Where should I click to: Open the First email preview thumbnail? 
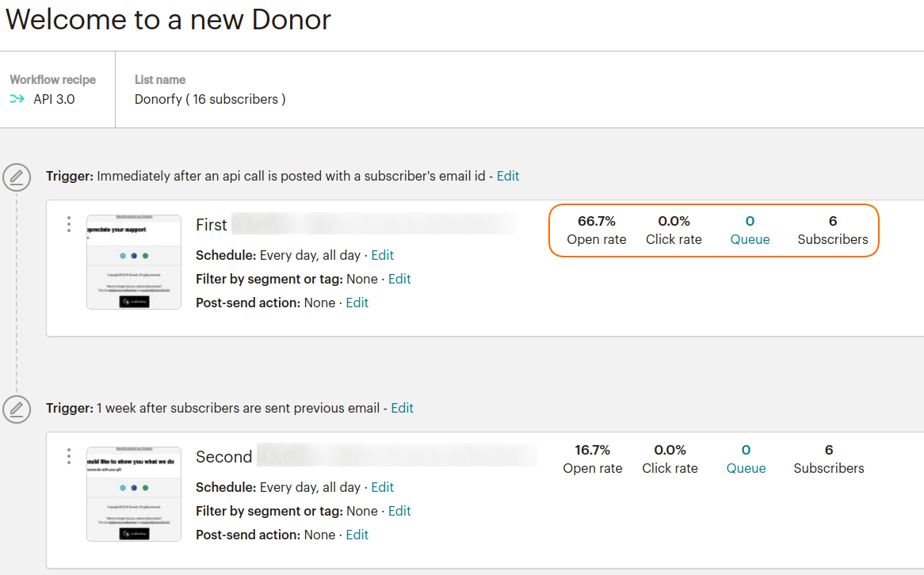pyautogui.click(x=134, y=262)
